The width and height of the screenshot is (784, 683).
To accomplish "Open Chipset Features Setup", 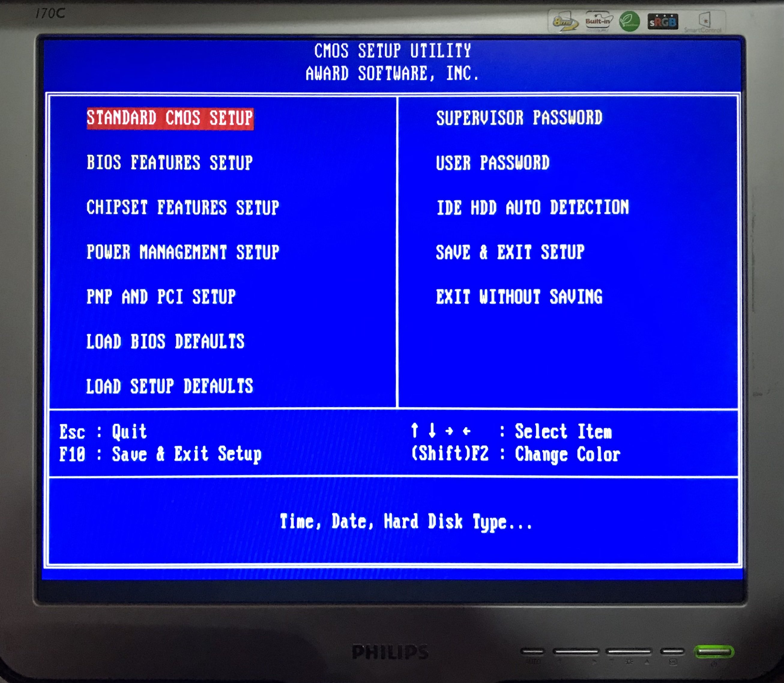I will click(x=182, y=208).
